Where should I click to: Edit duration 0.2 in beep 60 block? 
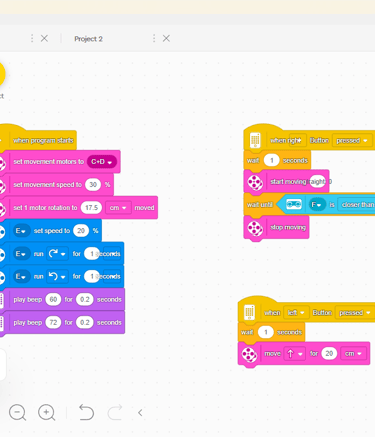point(85,299)
